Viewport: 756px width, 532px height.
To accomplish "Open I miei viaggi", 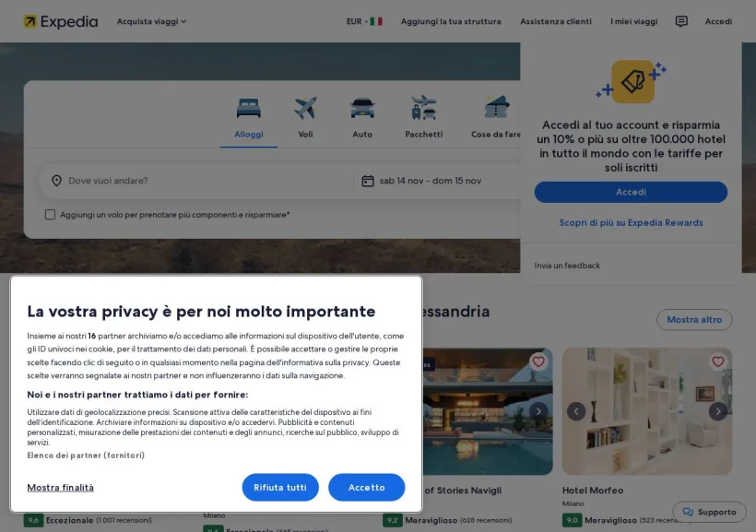I will point(633,21).
